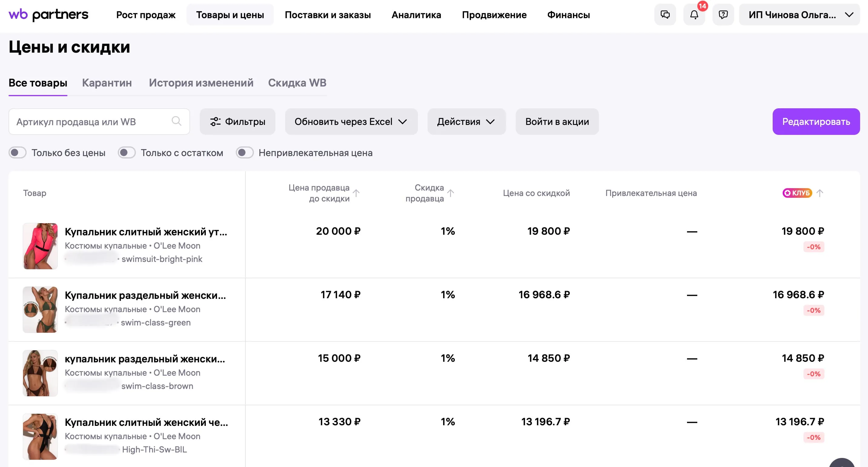Open the 'Действия' dropdown
This screenshot has height=467, width=868.
click(466, 122)
